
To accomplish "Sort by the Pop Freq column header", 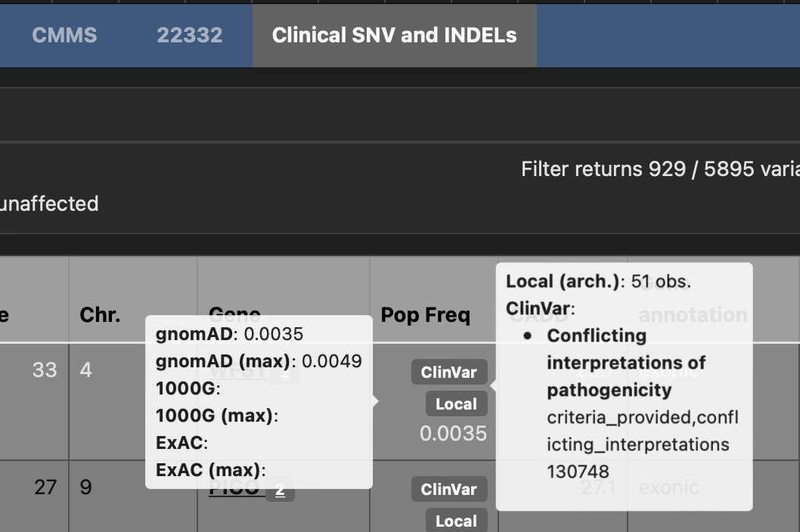I will (x=426, y=314).
